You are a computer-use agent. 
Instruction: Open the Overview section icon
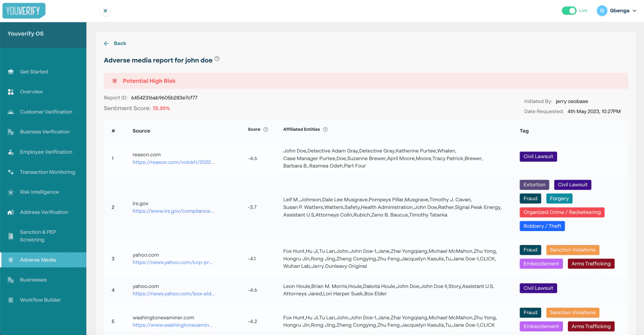tap(10, 91)
